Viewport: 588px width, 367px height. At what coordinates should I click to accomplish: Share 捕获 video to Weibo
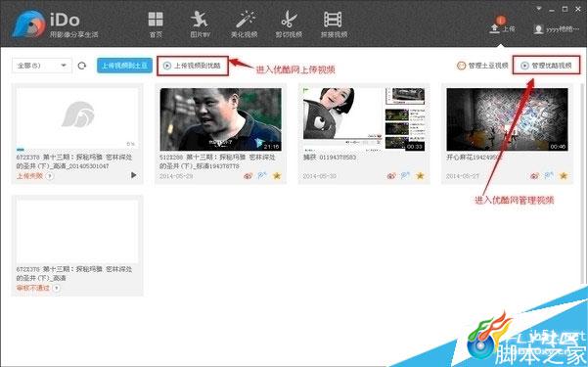(391, 175)
